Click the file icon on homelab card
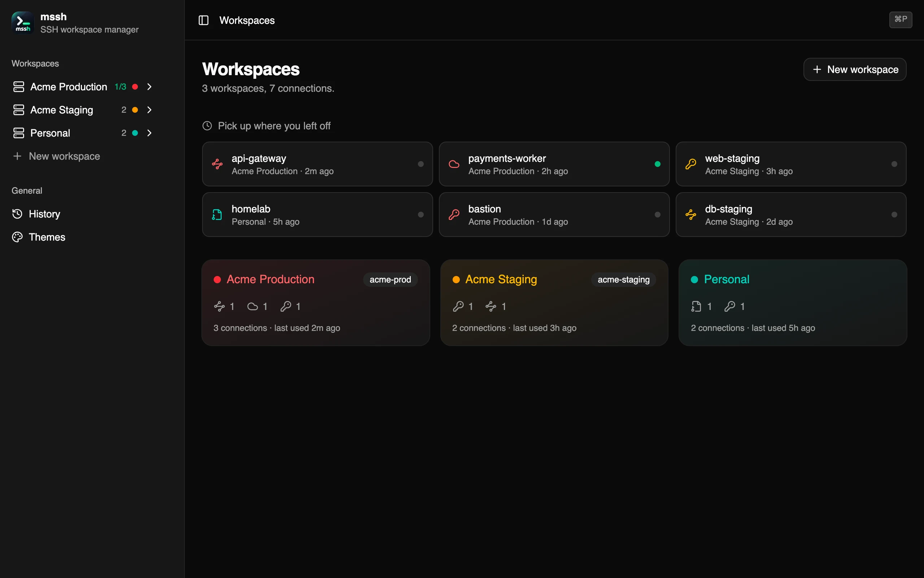 (x=217, y=215)
